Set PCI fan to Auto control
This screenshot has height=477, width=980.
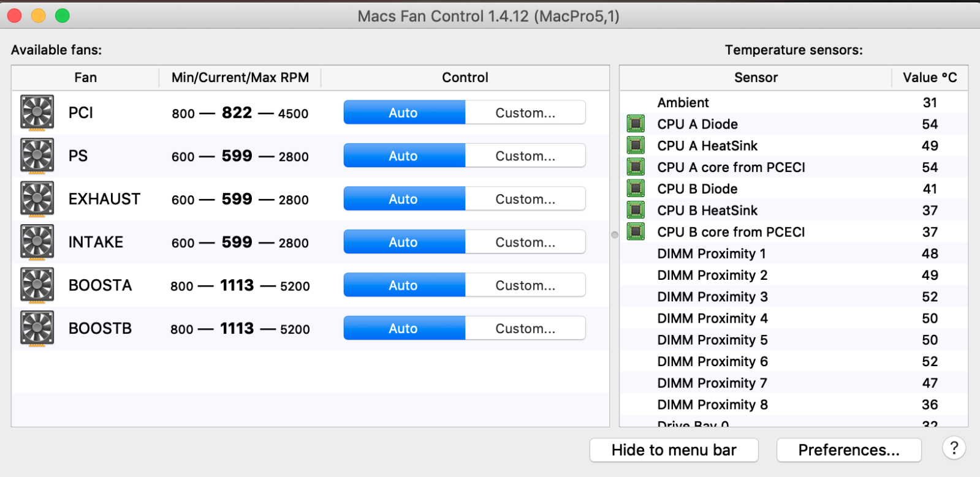(403, 113)
